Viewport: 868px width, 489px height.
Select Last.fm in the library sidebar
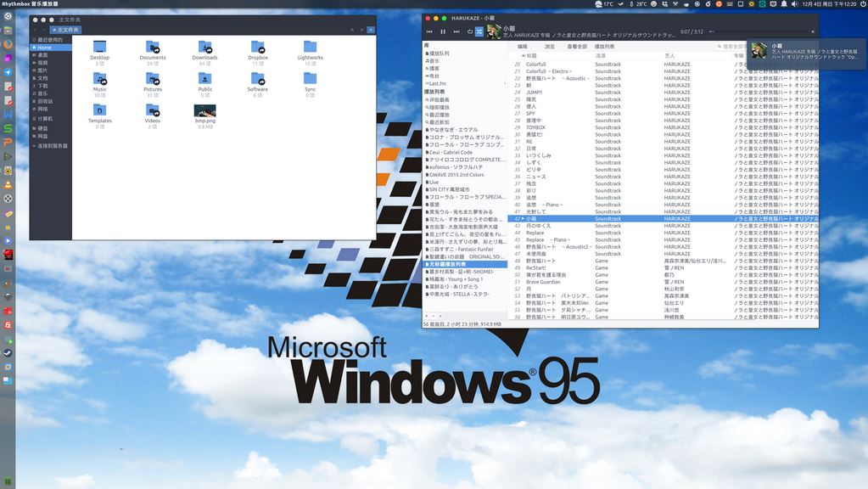438,83
